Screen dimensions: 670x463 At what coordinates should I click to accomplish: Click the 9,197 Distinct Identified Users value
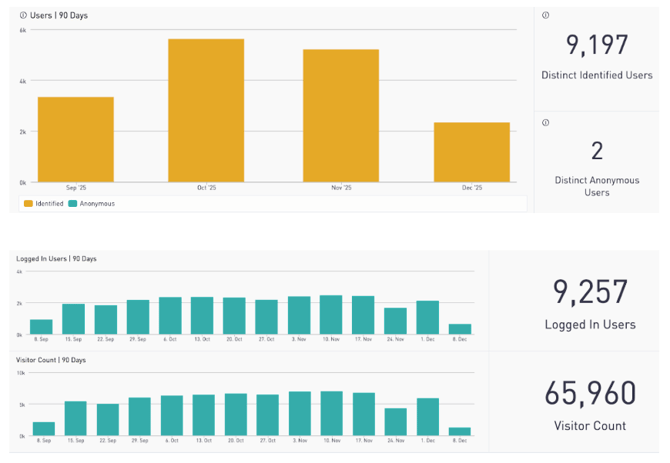pos(597,45)
